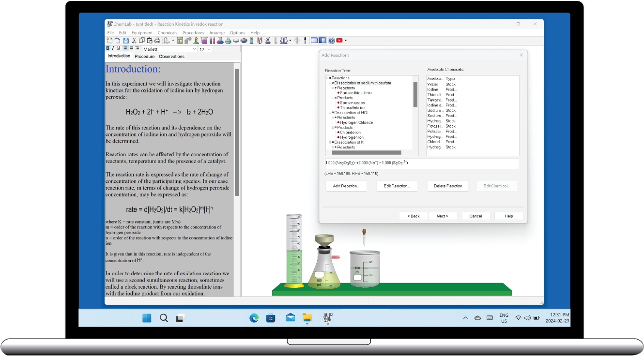Toggle italic text formatting
Image resolution: width=644 pixels, height=356 pixels.
113,48
